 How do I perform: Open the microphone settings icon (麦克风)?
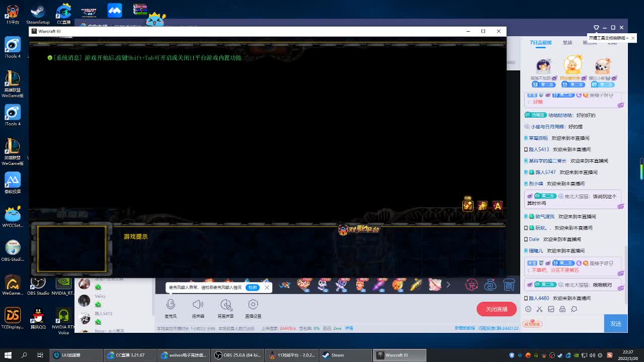coord(171,305)
